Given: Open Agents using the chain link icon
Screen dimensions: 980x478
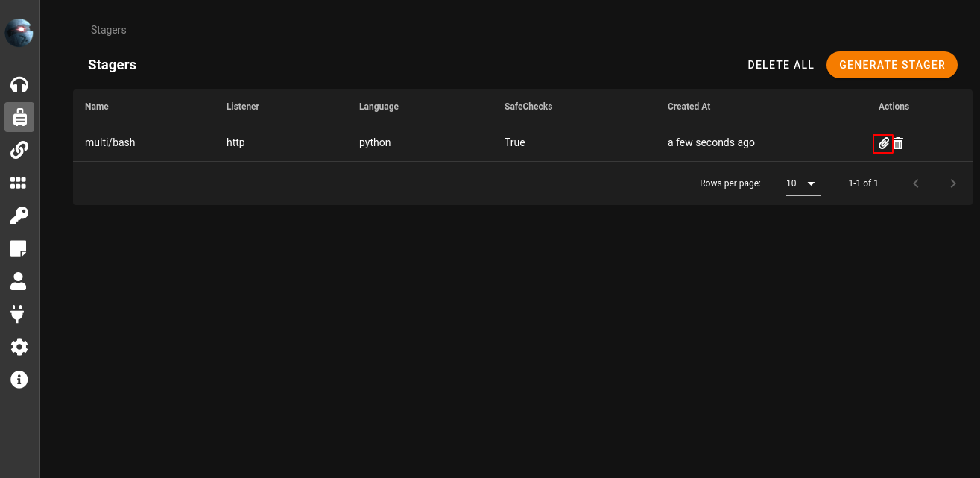Looking at the screenshot, I should coord(19,150).
